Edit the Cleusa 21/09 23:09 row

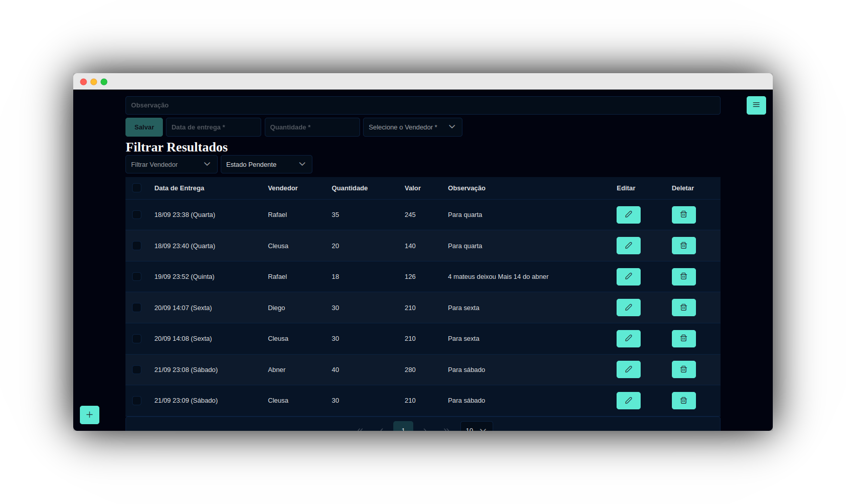tap(628, 401)
